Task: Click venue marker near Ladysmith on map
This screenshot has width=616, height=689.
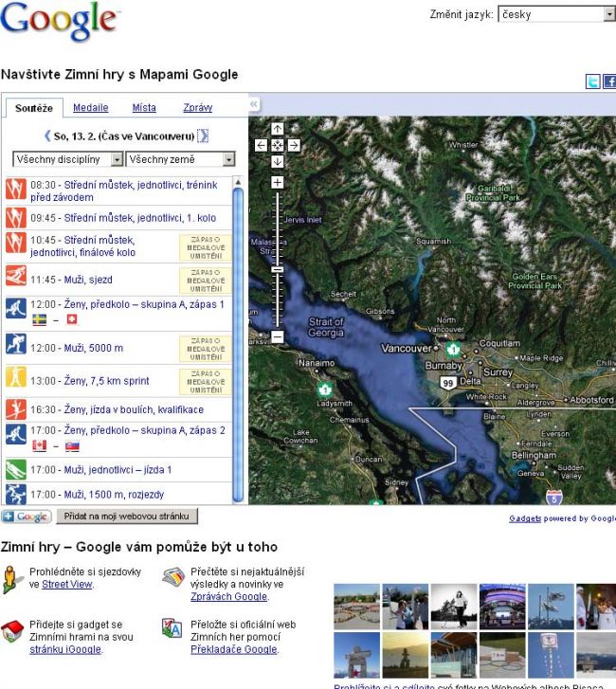Action: tap(324, 390)
